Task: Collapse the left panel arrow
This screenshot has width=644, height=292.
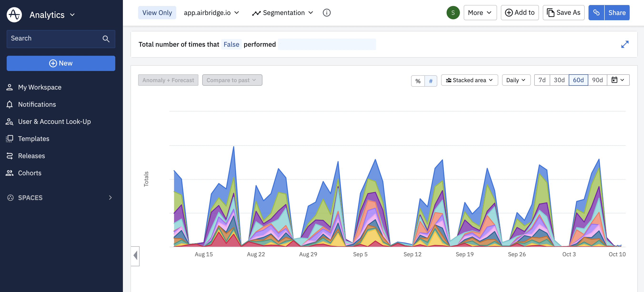Action: 135,256
